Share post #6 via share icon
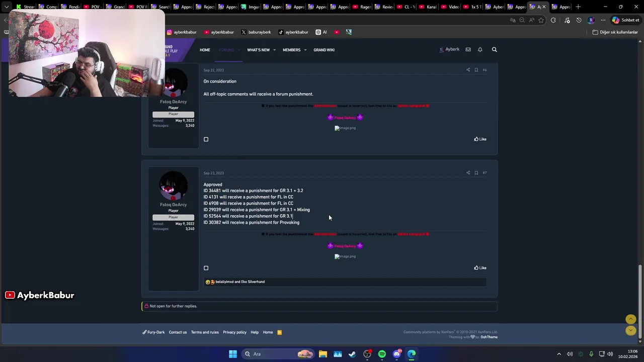The image size is (644, 362). tap(468, 70)
